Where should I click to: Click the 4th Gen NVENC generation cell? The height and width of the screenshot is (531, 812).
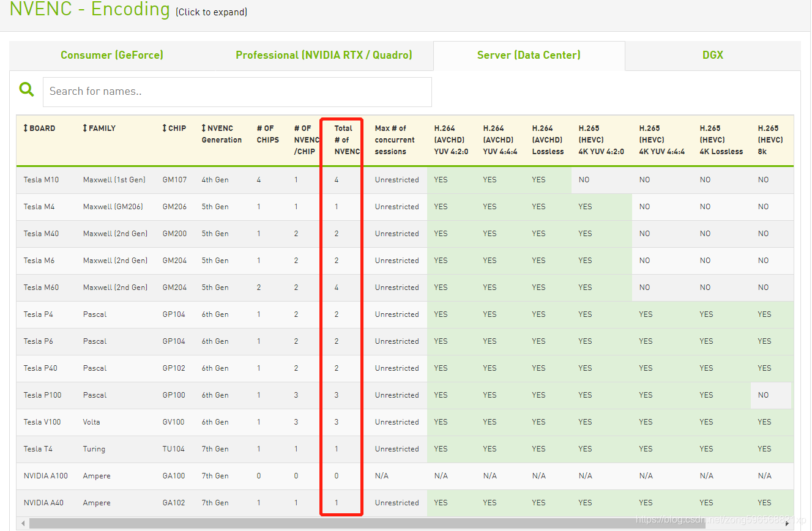point(215,180)
